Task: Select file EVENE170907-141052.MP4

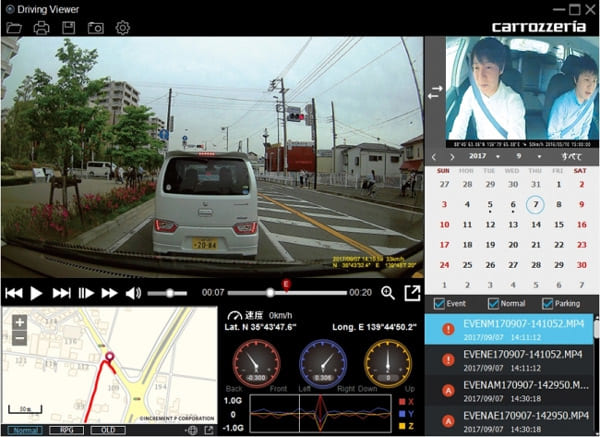Action: (510, 360)
